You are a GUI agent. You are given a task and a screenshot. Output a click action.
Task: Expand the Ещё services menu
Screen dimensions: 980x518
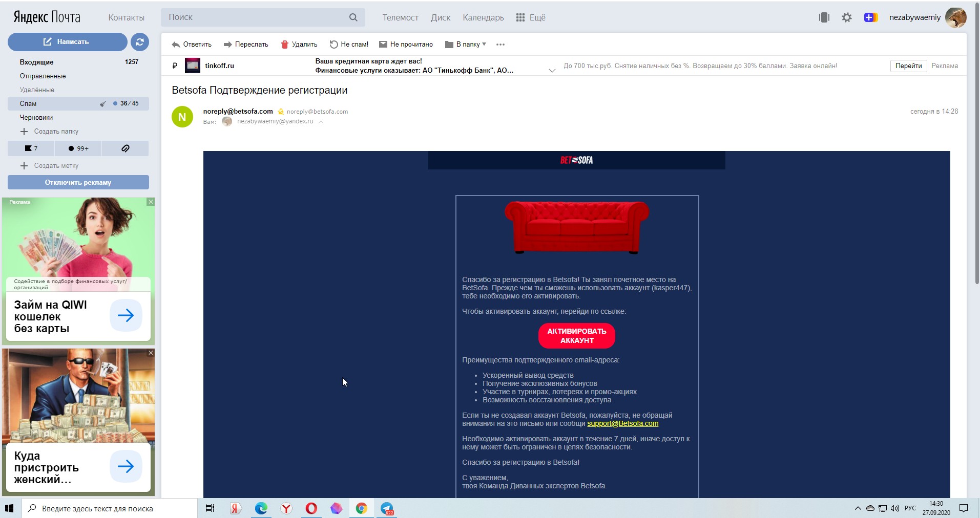pyautogui.click(x=531, y=17)
